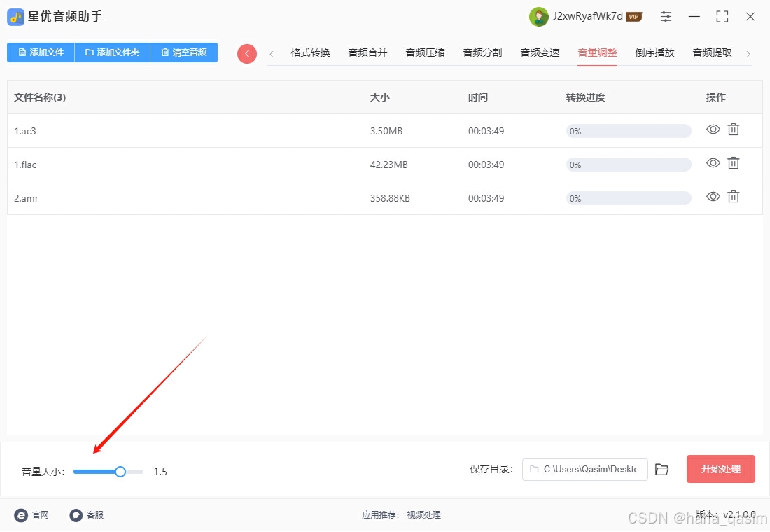Viewport: 770px width, 532px height.
Task: Click the 音量大小 volume slider handle
Action: tap(120, 472)
